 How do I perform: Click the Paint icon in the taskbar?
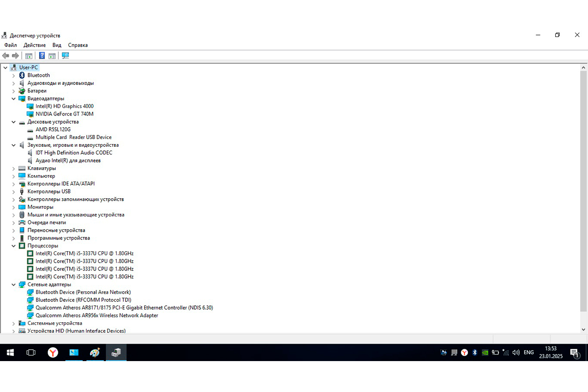pos(95,352)
